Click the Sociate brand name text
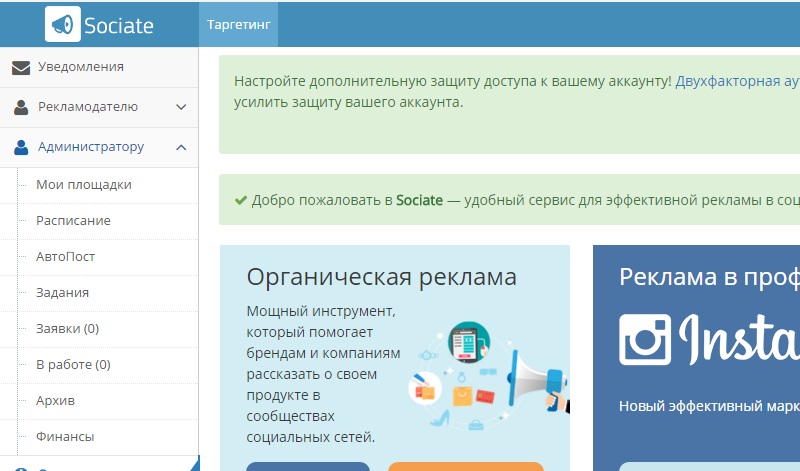This screenshot has width=800, height=471. click(x=119, y=26)
